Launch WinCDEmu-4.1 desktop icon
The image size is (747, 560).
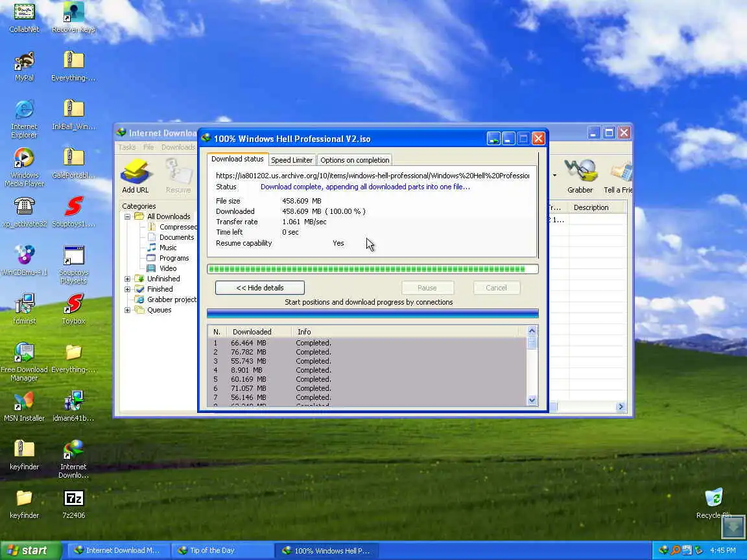coord(24,261)
